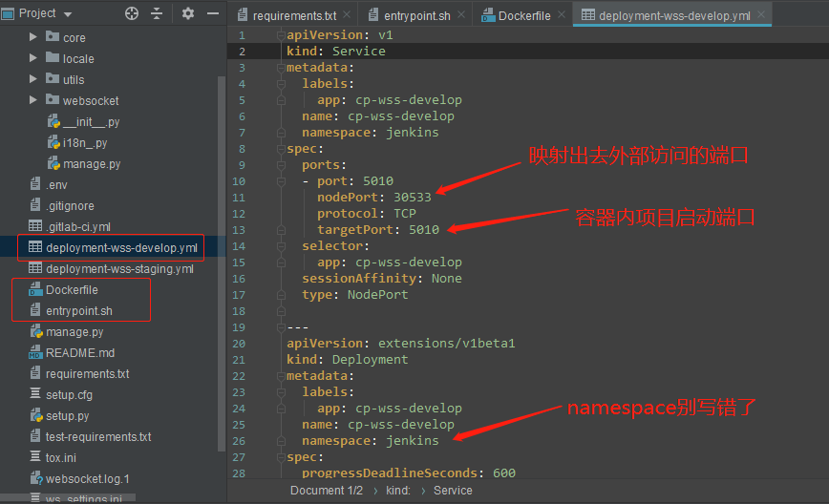Viewport: 829px width, 504px height.
Task: Click the setup.py Python file icon
Action: pos(36,415)
